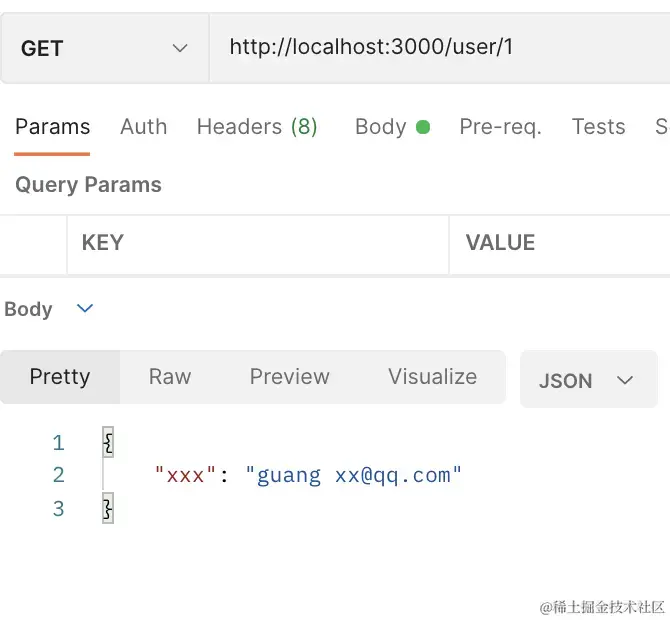This screenshot has height=620, width=670.
Task: Click the KEY column header
Action: 102,243
